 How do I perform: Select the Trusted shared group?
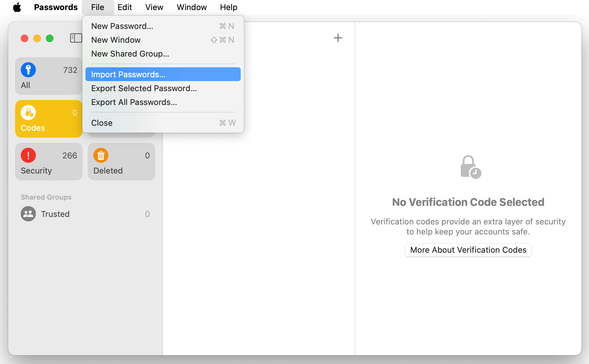[55, 214]
